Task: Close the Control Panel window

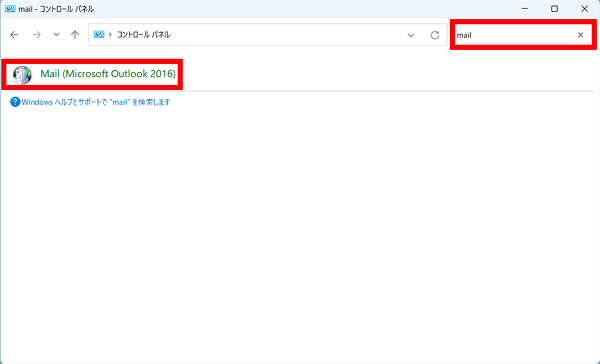Action: click(584, 9)
